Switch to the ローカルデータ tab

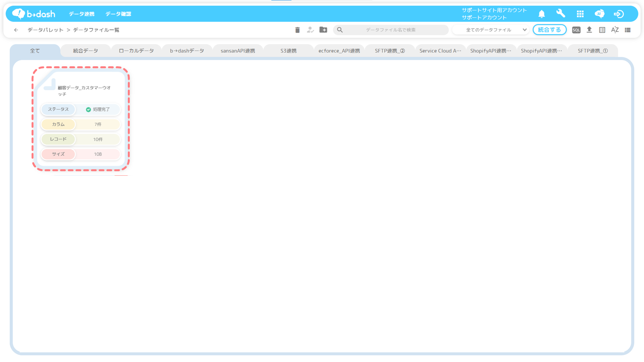pyautogui.click(x=136, y=51)
